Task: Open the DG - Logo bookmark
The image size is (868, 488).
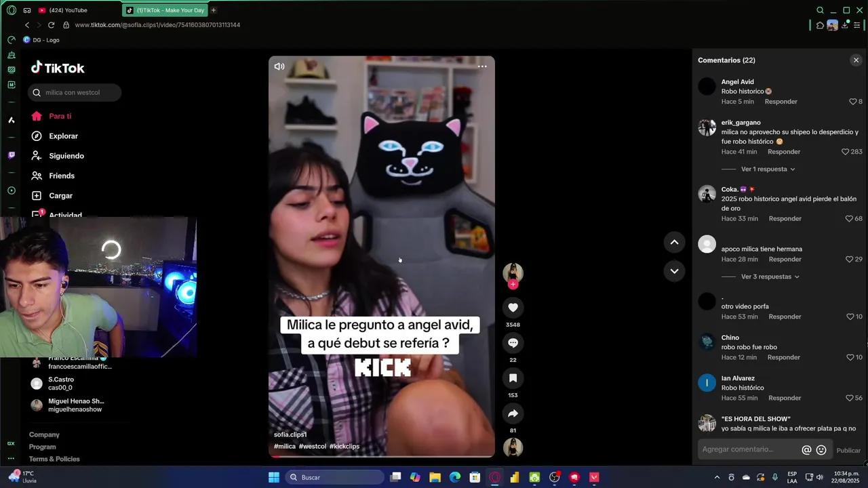Action: coord(41,40)
